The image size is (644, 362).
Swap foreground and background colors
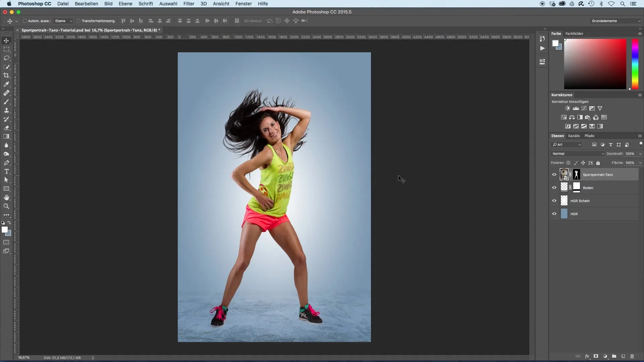click(x=9, y=223)
